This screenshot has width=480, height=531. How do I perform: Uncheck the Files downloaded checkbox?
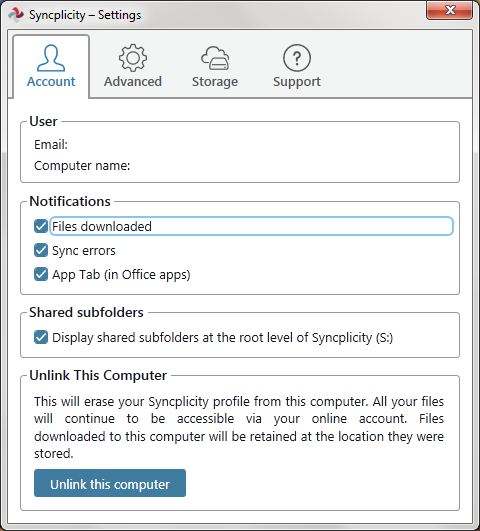(41, 226)
